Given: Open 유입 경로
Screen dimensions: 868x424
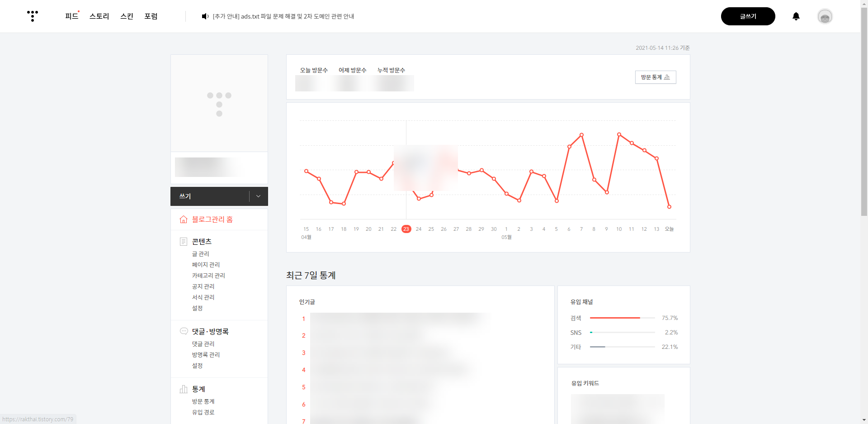Looking at the screenshot, I should click(x=203, y=412).
